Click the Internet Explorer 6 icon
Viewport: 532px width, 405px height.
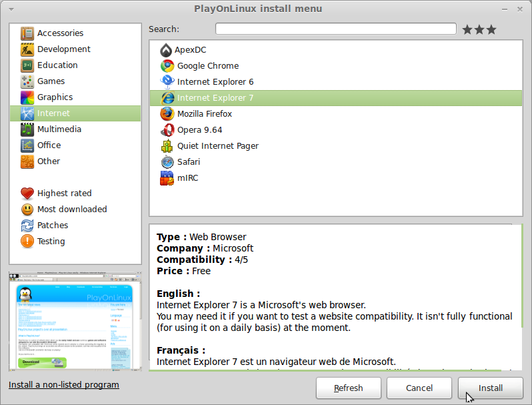(x=167, y=82)
